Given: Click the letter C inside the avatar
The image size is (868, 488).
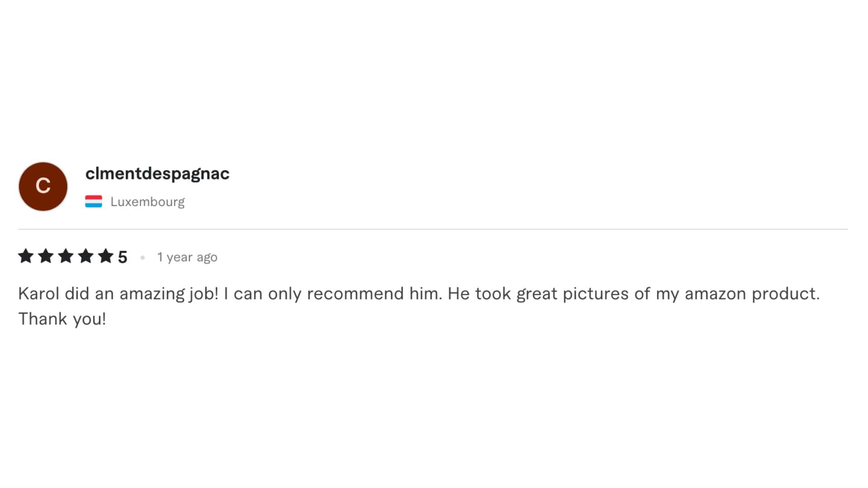Looking at the screenshot, I should 43,186.
